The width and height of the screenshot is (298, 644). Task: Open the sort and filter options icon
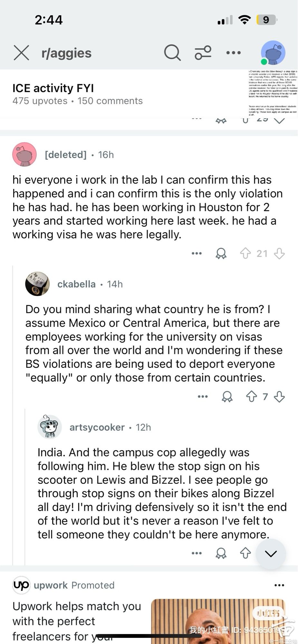[x=203, y=52]
